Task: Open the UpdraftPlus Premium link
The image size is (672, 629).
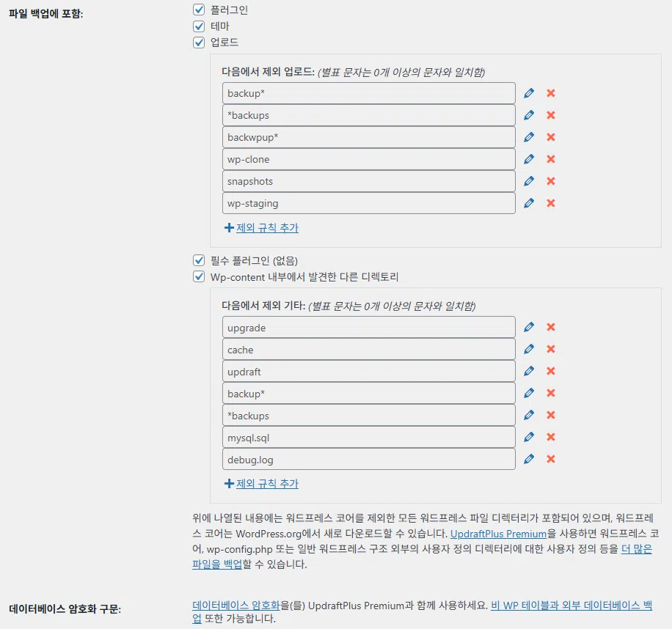Action: pos(498,534)
